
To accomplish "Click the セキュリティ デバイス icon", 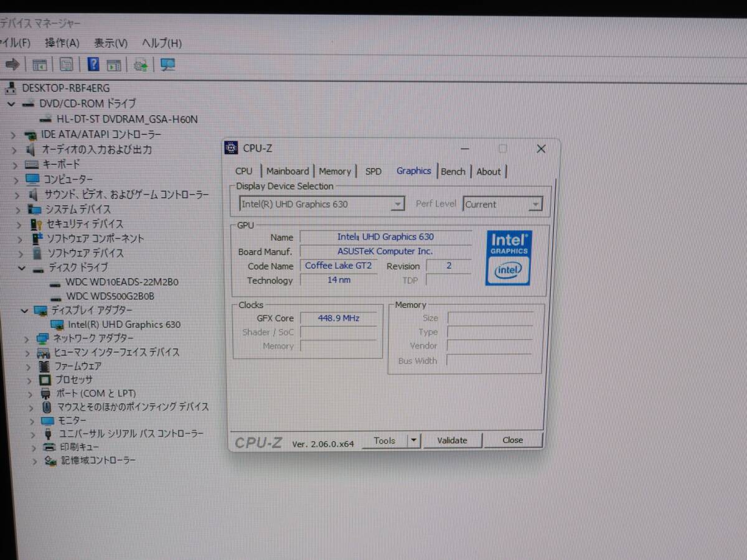I will click(x=36, y=224).
